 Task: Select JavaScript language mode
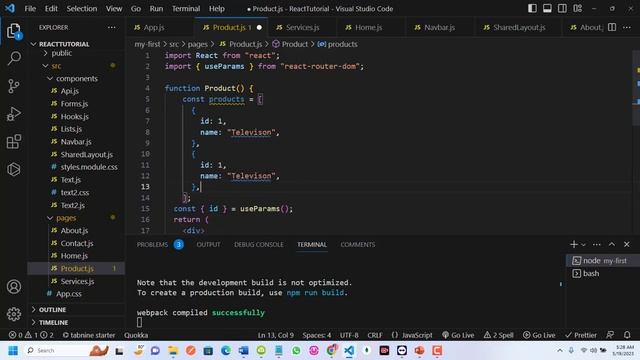[412, 335]
